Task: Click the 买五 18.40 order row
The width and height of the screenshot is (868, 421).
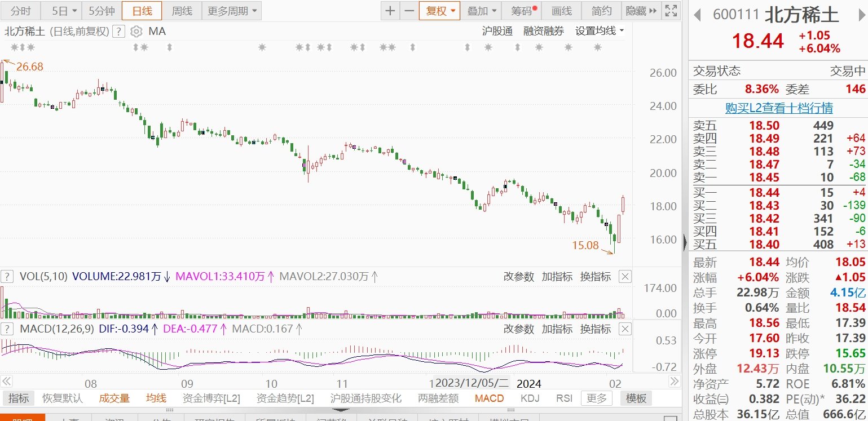Action: click(x=779, y=244)
